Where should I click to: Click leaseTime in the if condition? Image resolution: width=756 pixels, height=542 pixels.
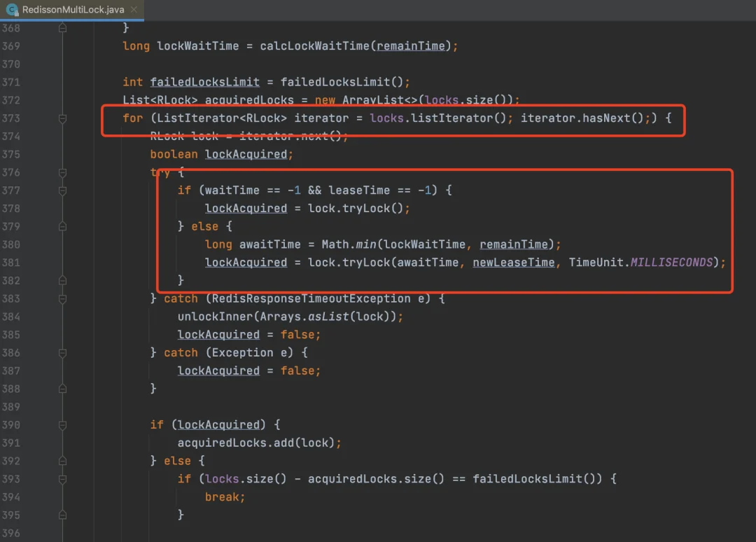[359, 190]
